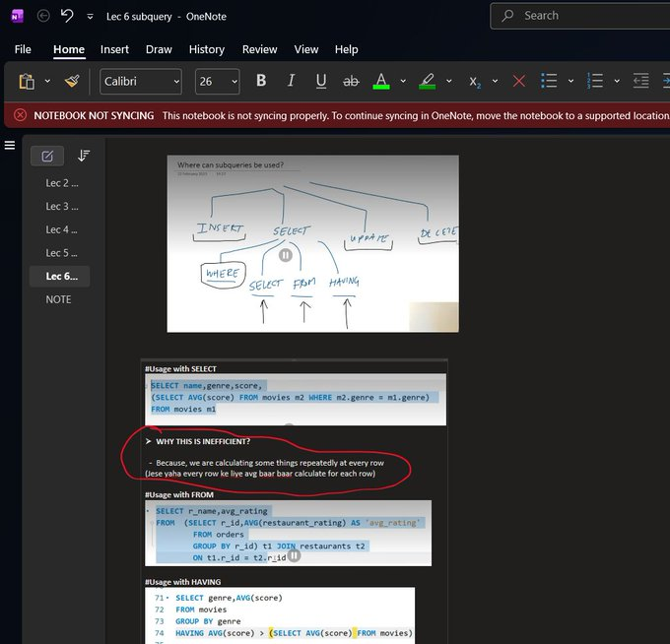The height and width of the screenshot is (644, 670).
Task: Apply a bulleted list
Action: [x=549, y=81]
